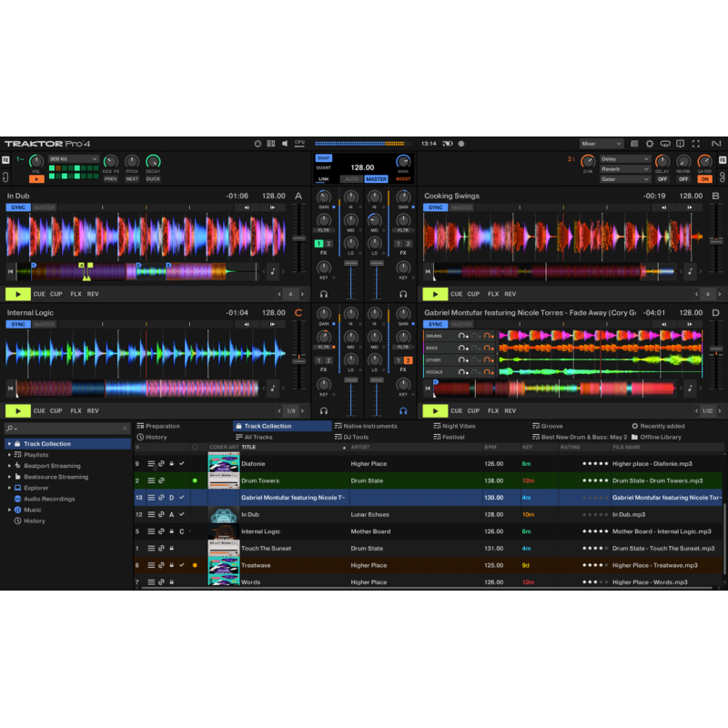Click the Native Instruments logo icon
This screenshot has height=728, width=728.
point(716,144)
